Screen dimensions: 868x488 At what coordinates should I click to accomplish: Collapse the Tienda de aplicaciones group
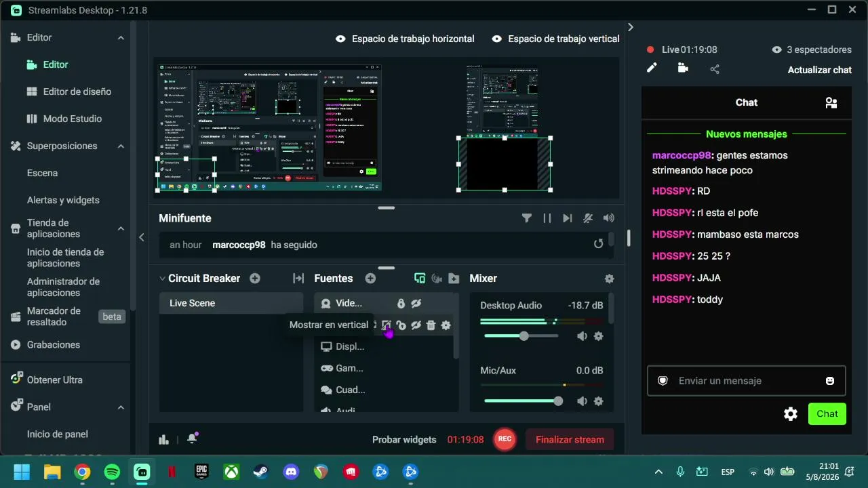tap(121, 228)
